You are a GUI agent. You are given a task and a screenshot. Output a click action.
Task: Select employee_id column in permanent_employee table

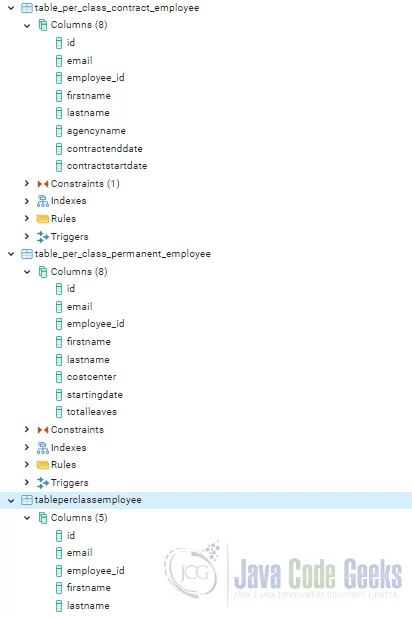(96, 324)
